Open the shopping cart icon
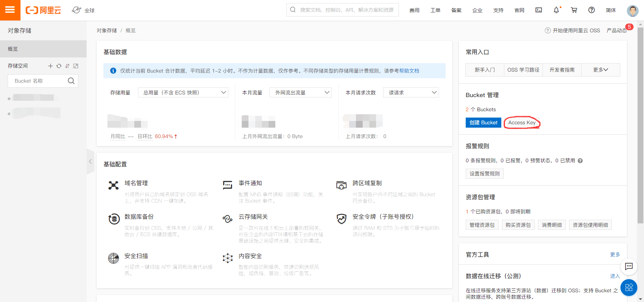Image resolution: width=644 pixels, height=302 pixels. click(x=574, y=10)
